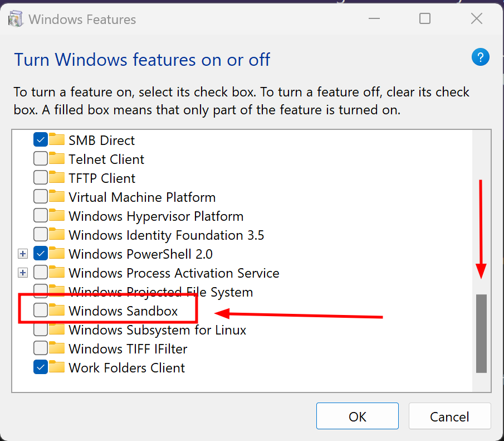
Task: Click the Windows Hypervisor Platform folder icon
Action: (x=57, y=215)
